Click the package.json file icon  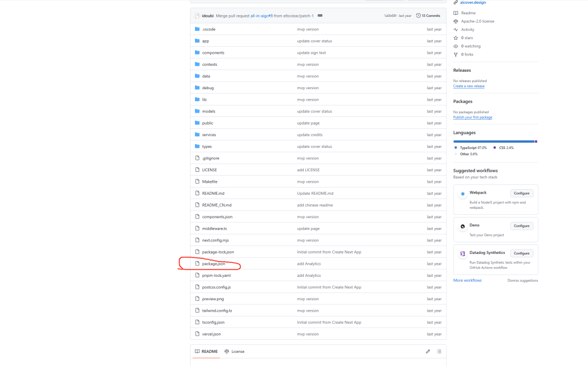click(197, 264)
